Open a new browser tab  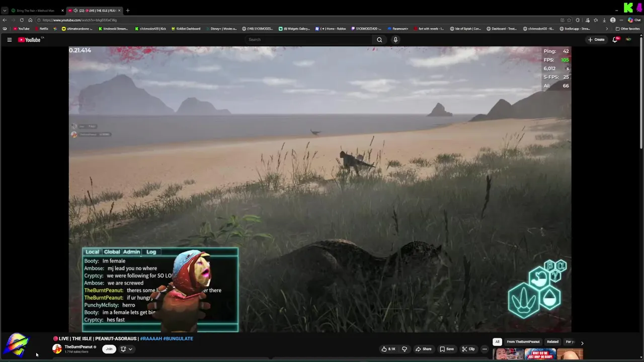128,11
